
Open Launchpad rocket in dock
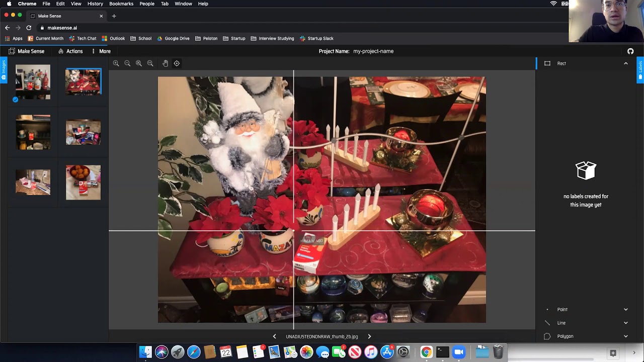[x=178, y=352]
